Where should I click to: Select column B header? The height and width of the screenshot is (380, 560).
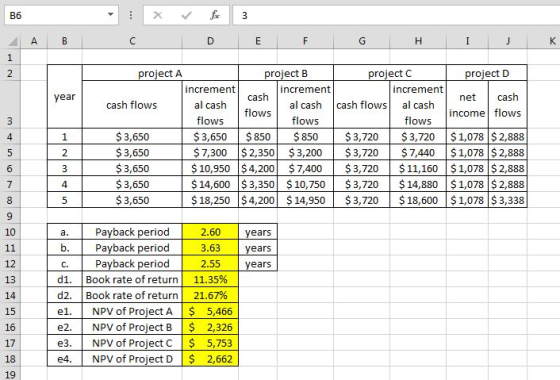(x=65, y=41)
